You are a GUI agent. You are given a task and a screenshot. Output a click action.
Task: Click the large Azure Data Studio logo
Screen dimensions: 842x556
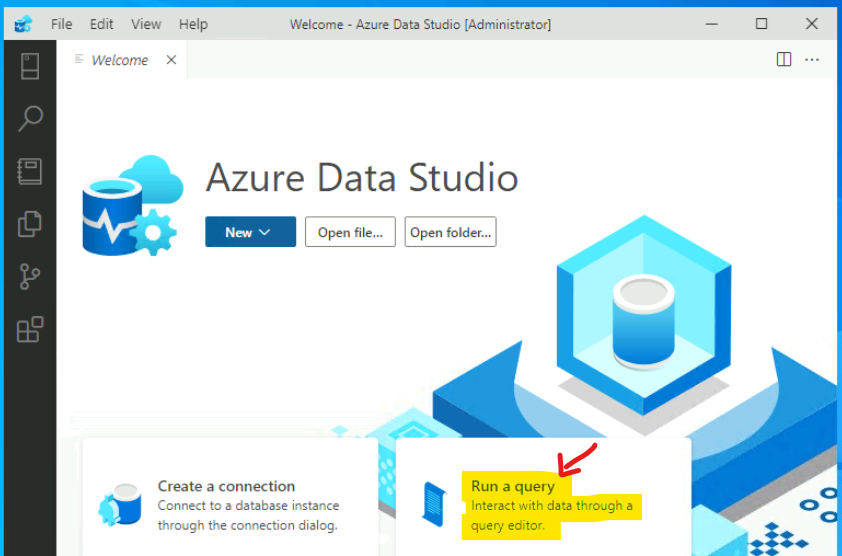point(133,205)
